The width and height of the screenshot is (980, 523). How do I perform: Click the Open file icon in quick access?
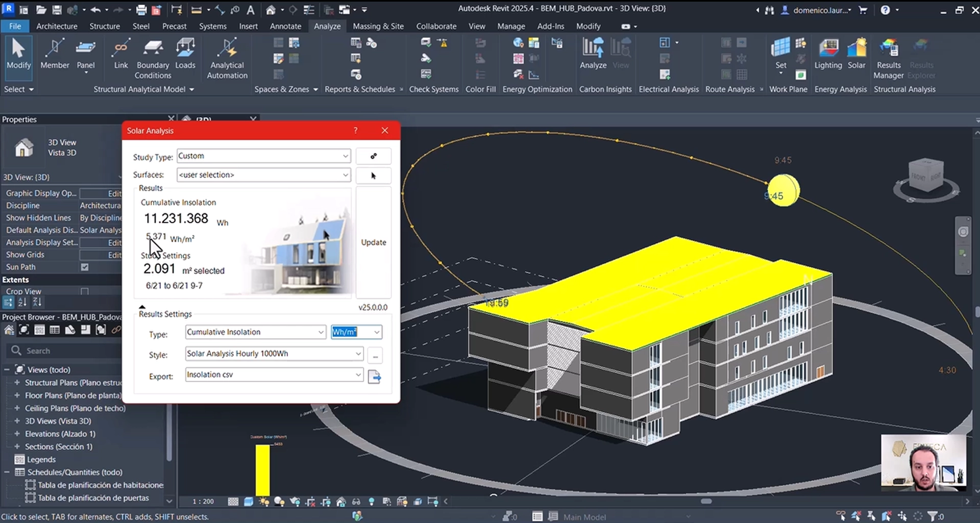coord(41,10)
